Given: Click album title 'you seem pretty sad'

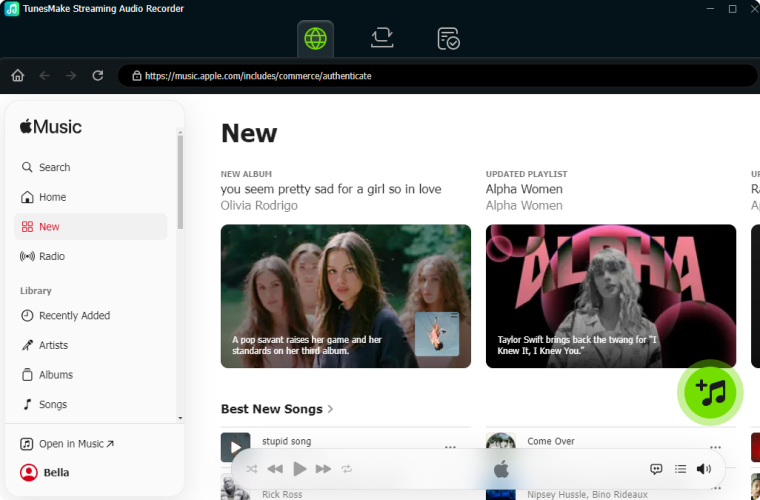Looking at the screenshot, I should (x=331, y=189).
